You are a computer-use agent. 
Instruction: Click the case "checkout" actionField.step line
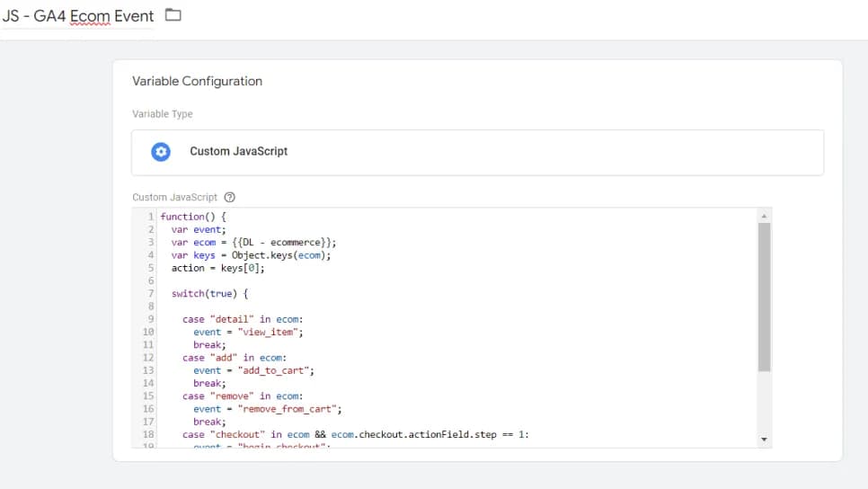click(356, 434)
